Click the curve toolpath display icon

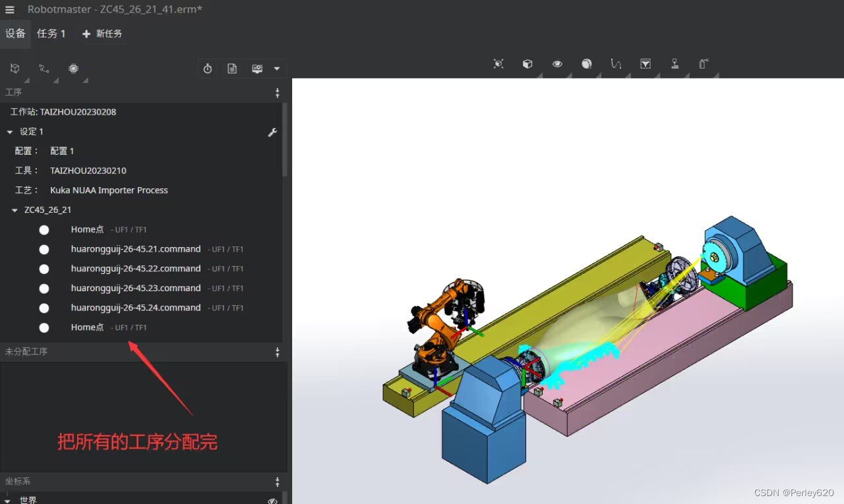(x=616, y=64)
